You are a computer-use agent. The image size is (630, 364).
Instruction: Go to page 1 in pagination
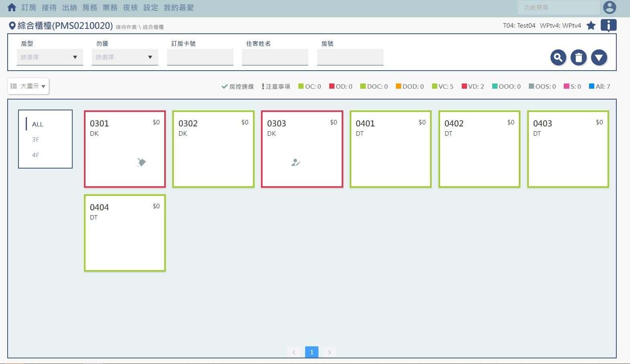pos(312,352)
